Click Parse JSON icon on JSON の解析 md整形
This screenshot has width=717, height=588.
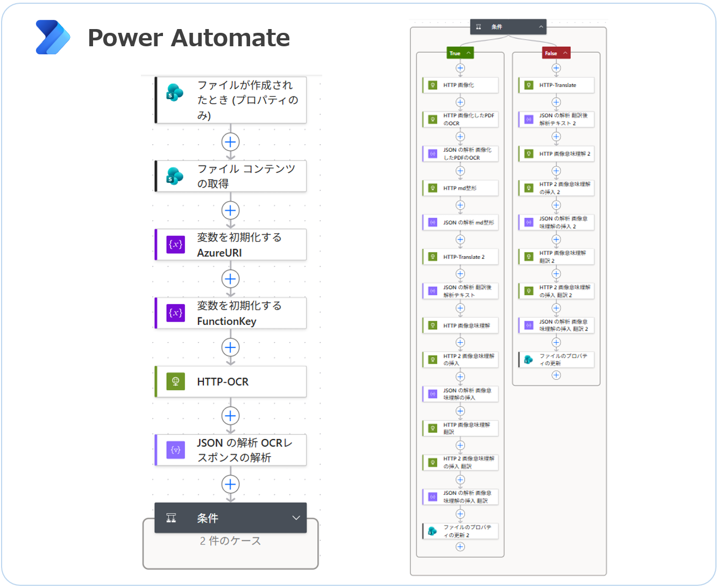pos(432,222)
